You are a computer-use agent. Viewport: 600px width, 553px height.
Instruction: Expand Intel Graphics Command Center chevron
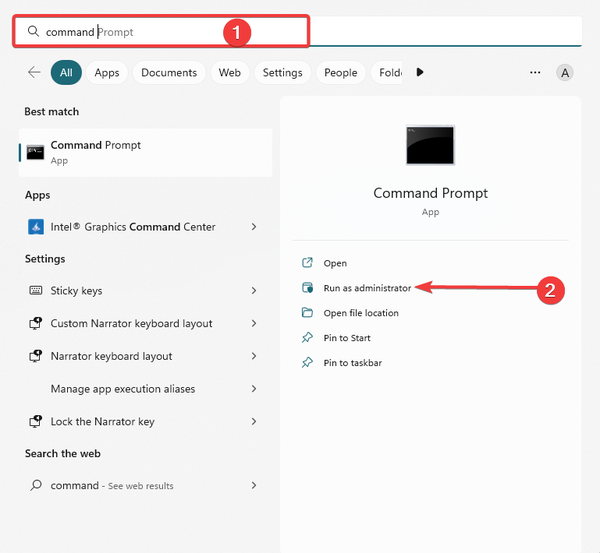[254, 227]
